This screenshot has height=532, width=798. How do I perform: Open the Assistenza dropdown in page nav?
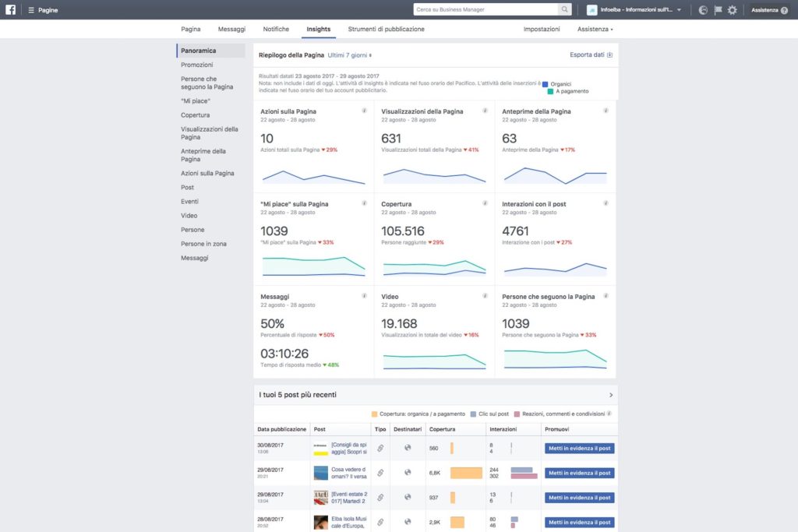(x=595, y=29)
